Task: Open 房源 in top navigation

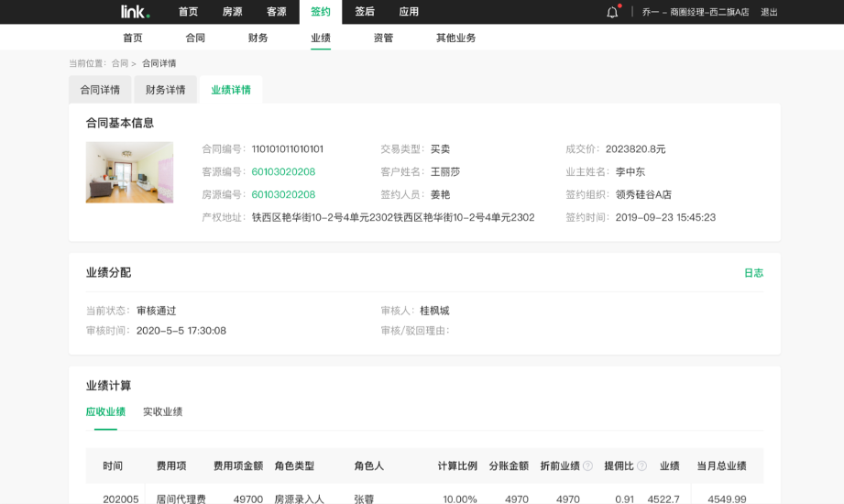Action: pos(233,12)
